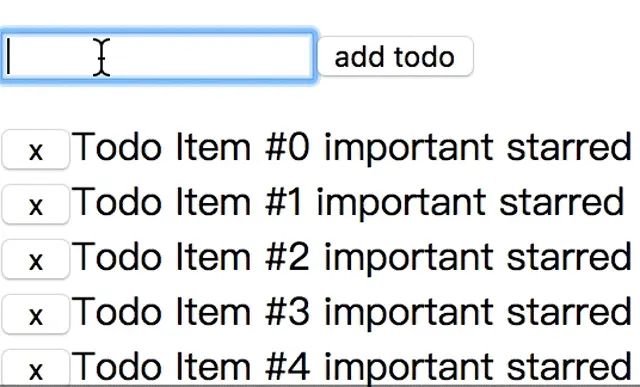The height and width of the screenshot is (387, 640).
Task: Remove Todo Item #4 using its x button
Action: [36, 367]
